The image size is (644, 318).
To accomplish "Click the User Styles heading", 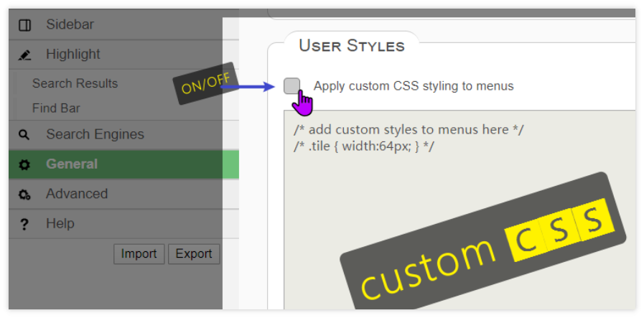I will 352,46.
